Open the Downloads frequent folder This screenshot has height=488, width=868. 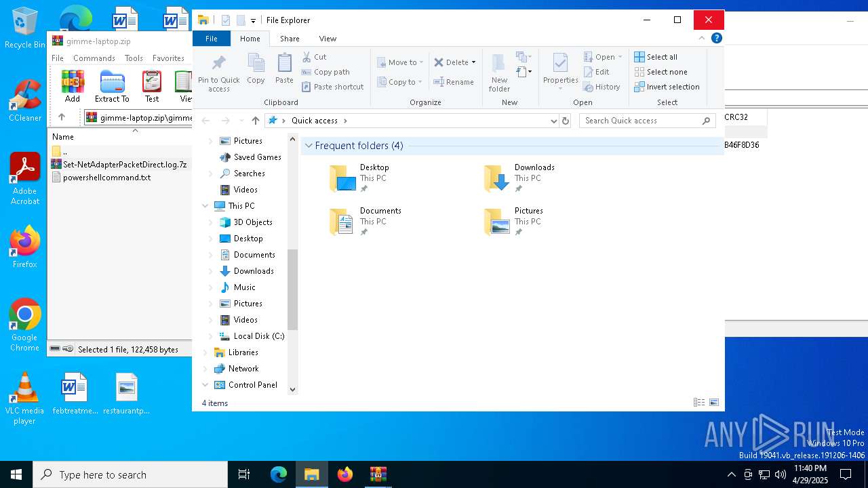point(519,178)
